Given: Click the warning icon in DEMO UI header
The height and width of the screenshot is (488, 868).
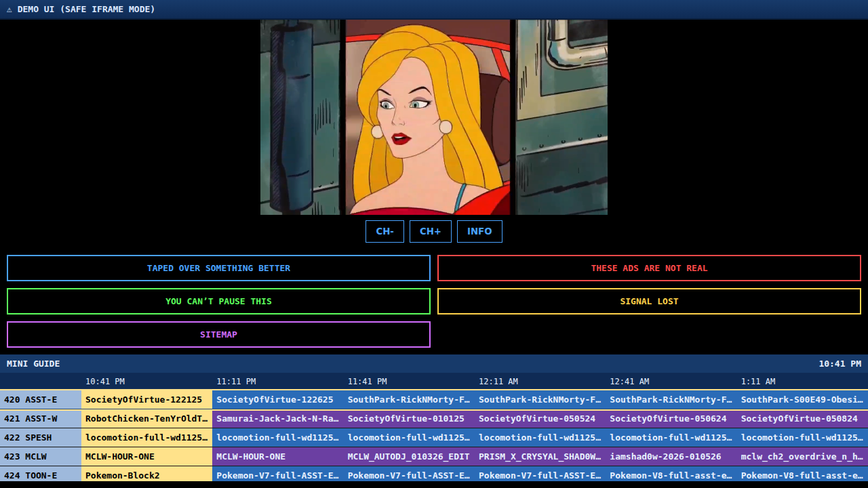Looking at the screenshot, I should click(9, 9).
